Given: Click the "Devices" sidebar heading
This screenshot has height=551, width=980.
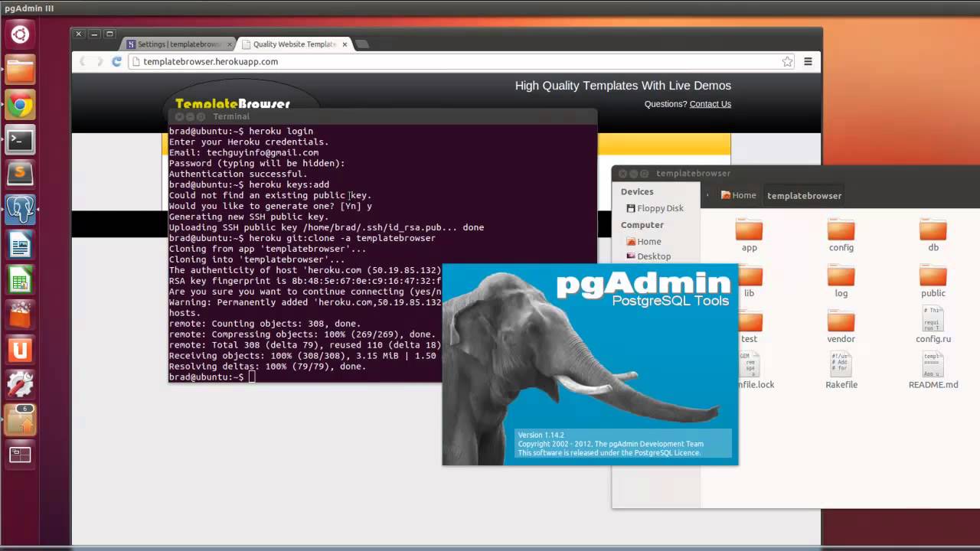Looking at the screenshot, I should coord(637,191).
